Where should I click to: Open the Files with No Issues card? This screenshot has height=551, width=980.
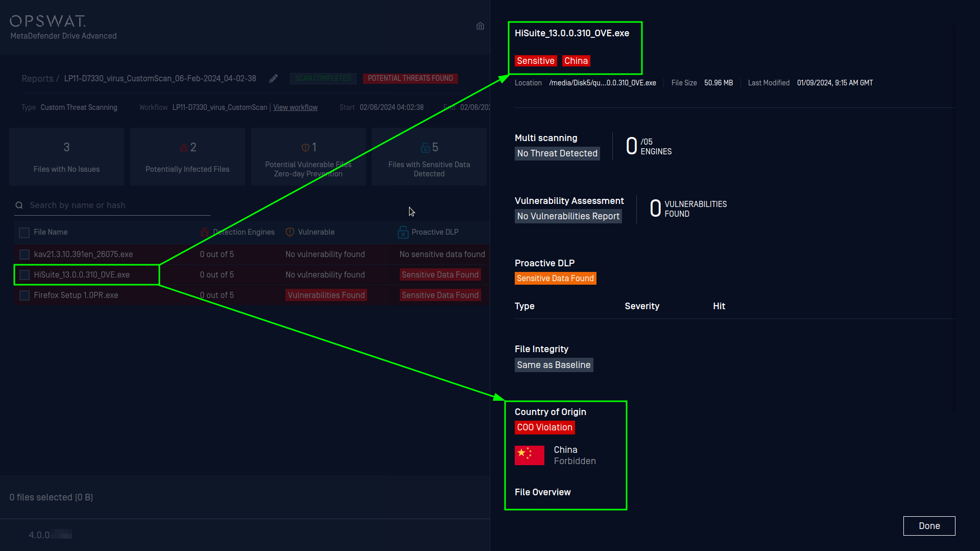pos(66,156)
